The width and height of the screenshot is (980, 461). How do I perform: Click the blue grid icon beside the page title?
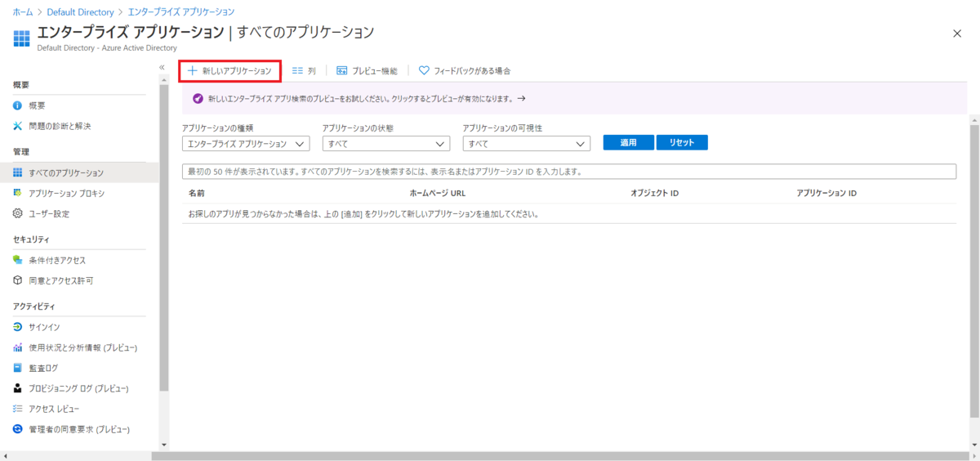pos(22,38)
